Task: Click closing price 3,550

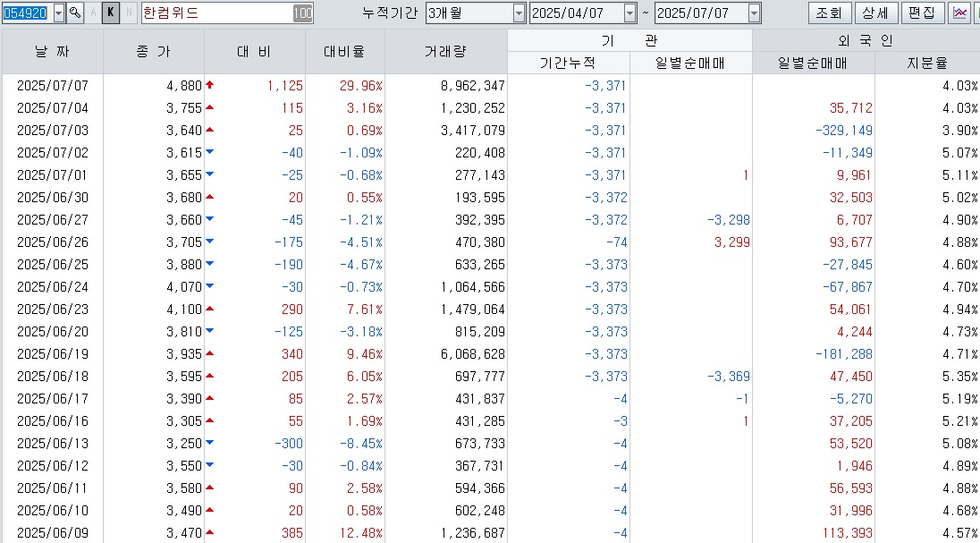Action: point(184,466)
